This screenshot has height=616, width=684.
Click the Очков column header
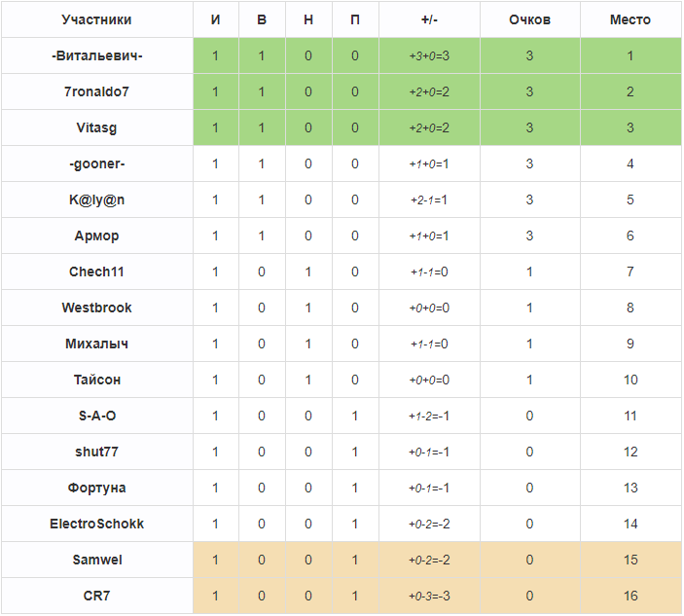point(529,19)
